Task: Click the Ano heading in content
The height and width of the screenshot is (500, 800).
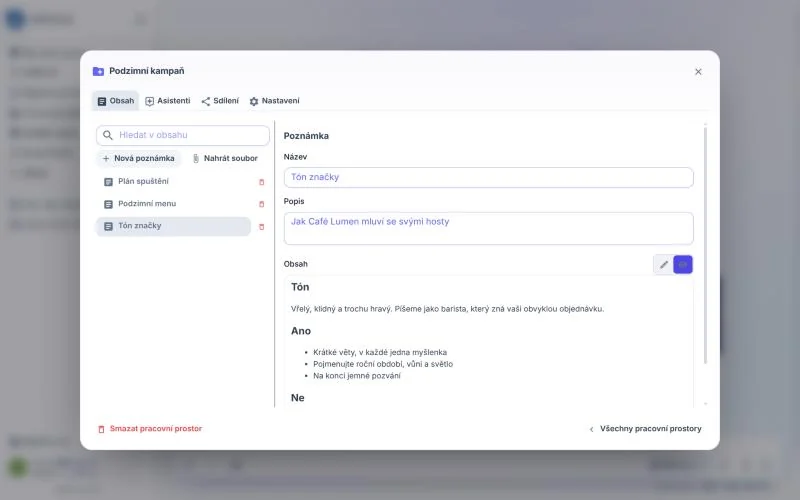Action: (301, 331)
